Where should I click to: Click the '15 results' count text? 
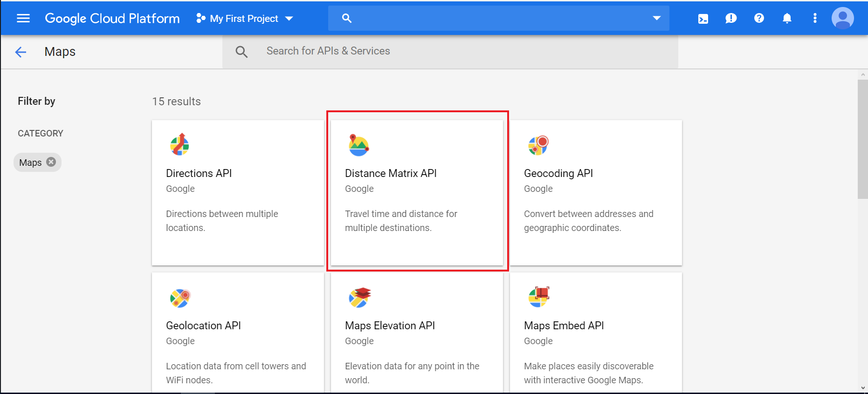(x=176, y=102)
